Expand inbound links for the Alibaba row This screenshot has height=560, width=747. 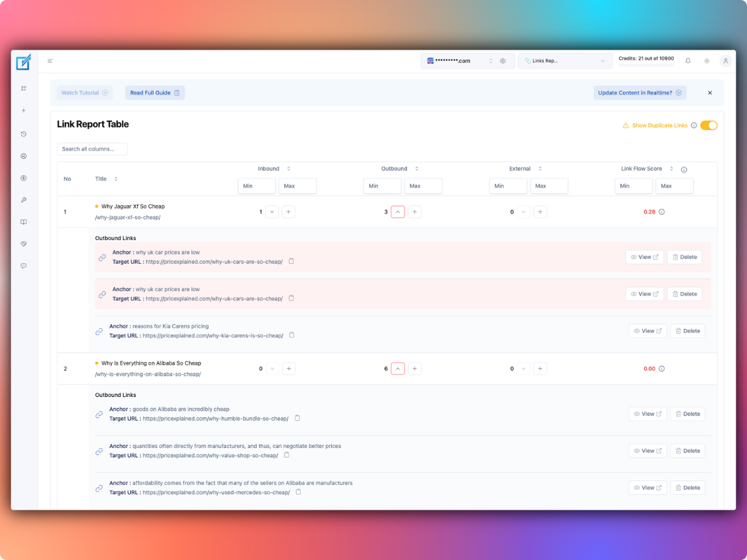tap(272, 368)
